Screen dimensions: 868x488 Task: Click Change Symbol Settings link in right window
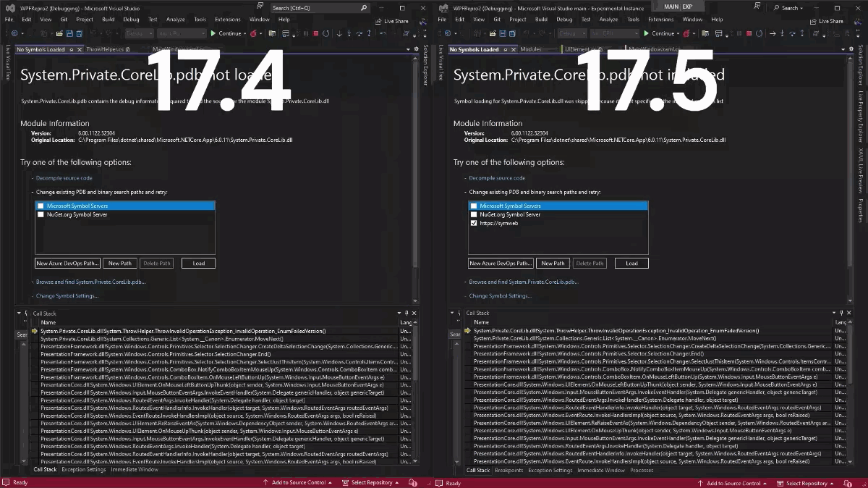point(501,295)
